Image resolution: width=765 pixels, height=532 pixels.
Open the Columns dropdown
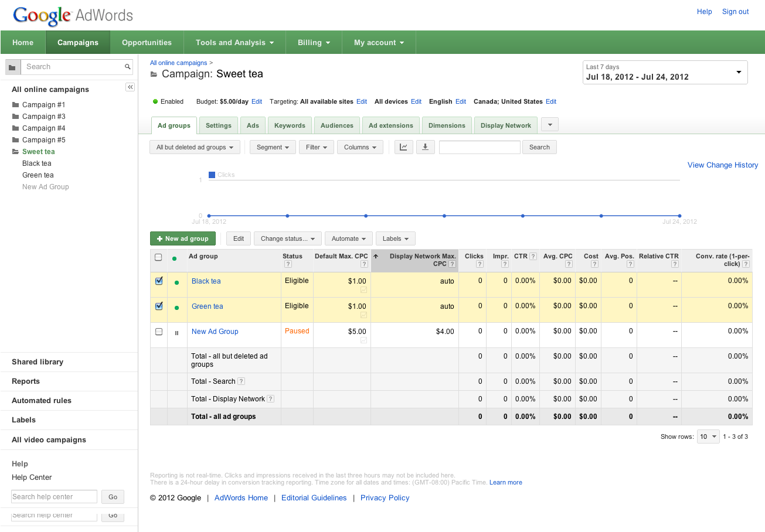360,147
